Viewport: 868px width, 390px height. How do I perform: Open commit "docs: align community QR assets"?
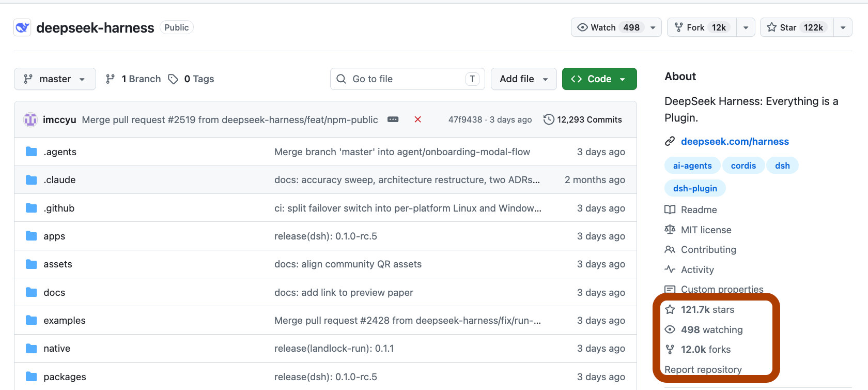(x=348, y=264)
